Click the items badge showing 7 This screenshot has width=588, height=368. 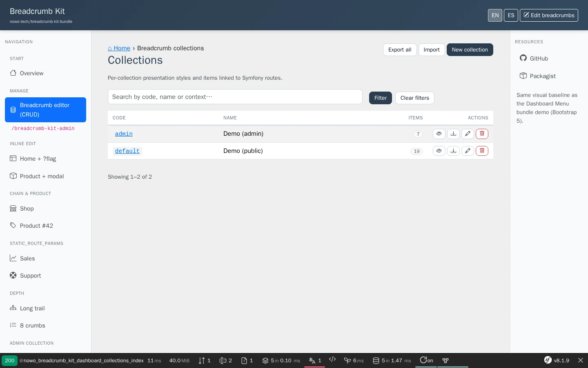pos(418,134)
